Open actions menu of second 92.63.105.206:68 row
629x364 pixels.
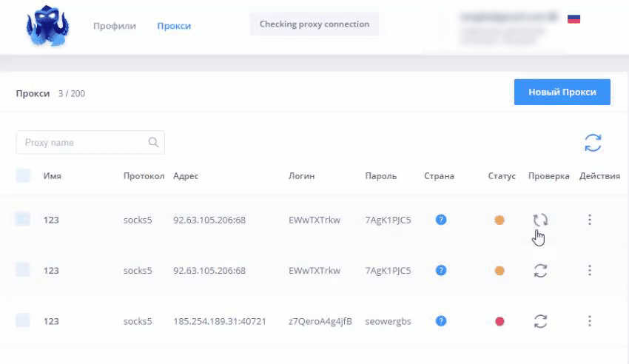589,270
